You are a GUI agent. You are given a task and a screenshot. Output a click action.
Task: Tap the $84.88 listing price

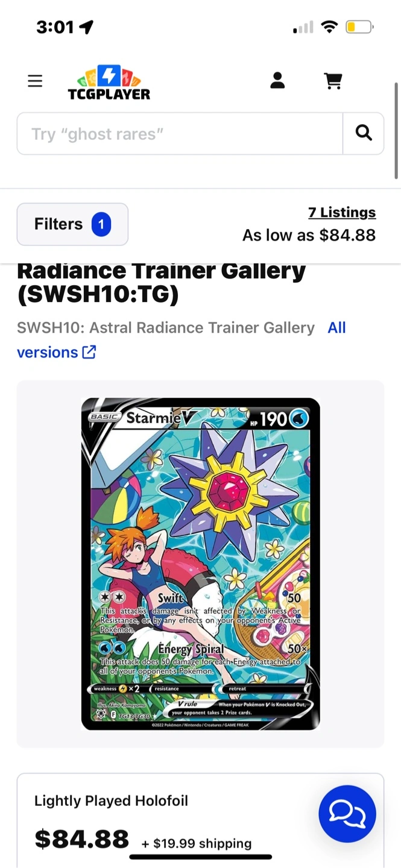[82, 838]
